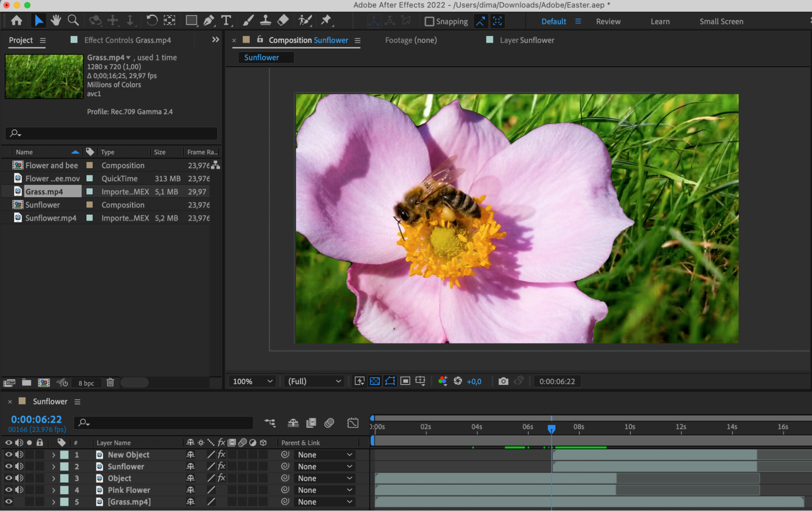The width and height of the screenshot is (812, 511).
Task: Open the channel and color management icon
Action: coord(443,381)
